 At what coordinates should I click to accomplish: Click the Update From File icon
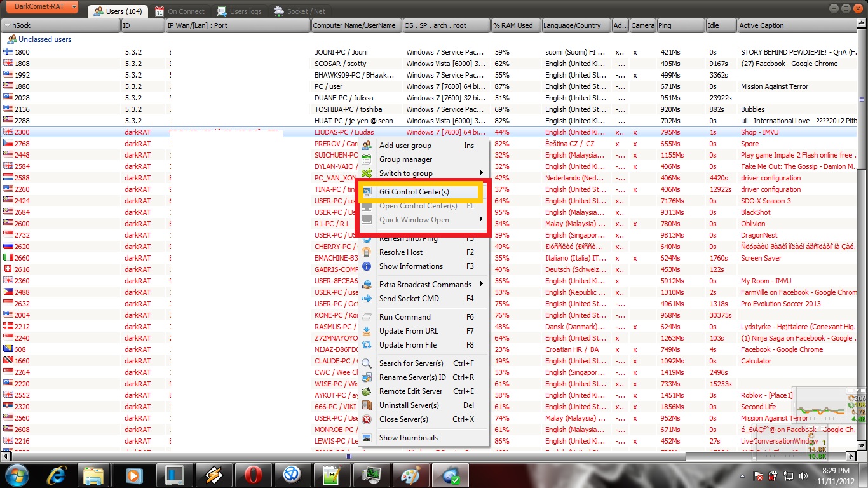(x=367, y=345)
